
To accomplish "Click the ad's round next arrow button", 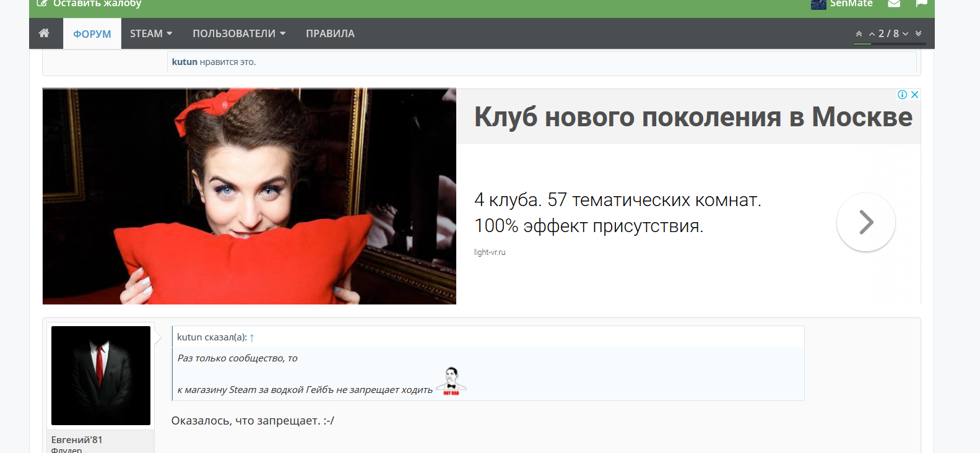I will coord(865,222).
